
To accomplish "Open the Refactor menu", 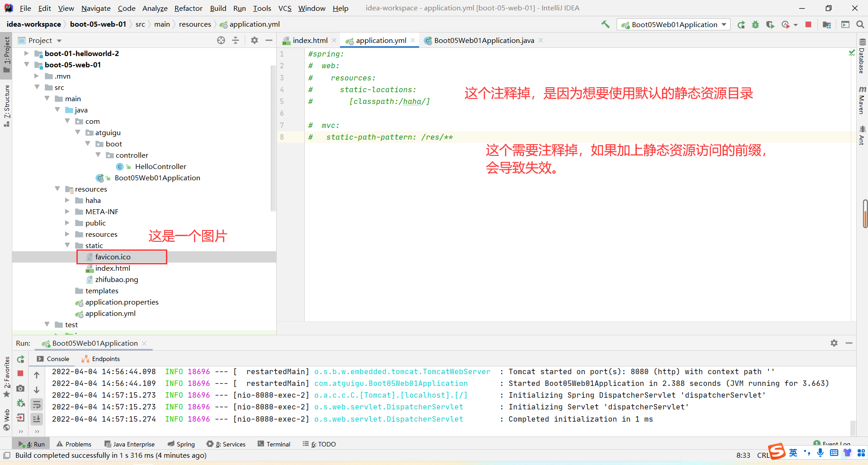I will pyautogui.click(x=189, y=8).
